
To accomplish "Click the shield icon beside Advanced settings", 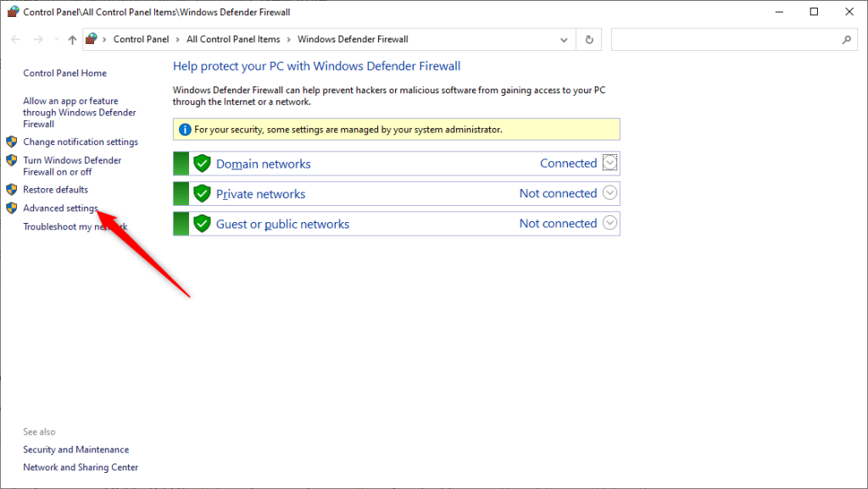I will tap(11, 208).
